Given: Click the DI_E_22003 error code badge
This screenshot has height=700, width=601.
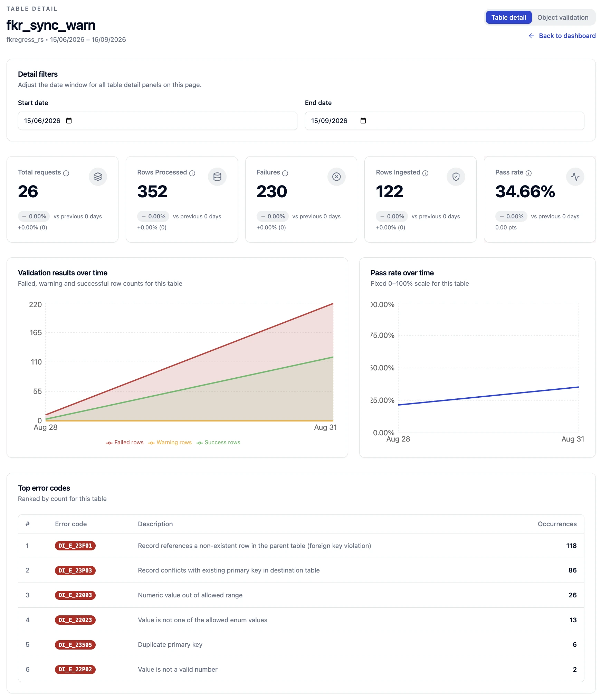Looking at the screenshot, I should point(75,595).
